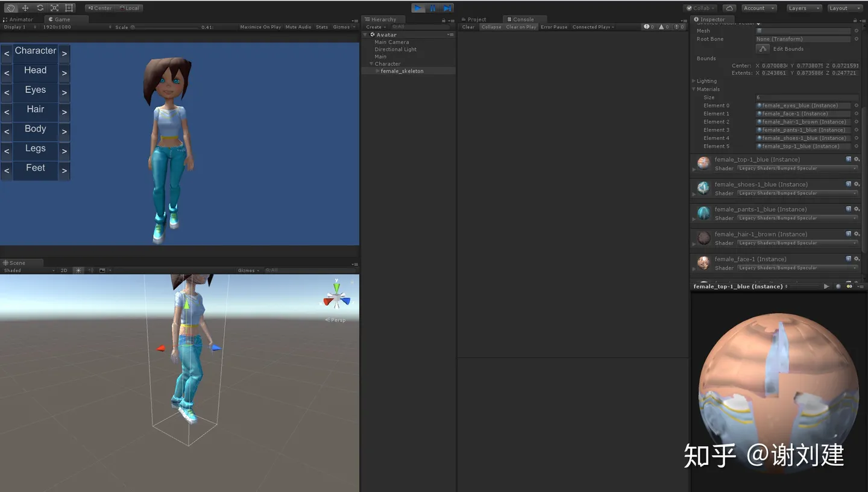Image resolution: width=868 pixels, height=492 pixels.
Task: Open gear settings for female_top-1_blue material
Action: [857, 159]
